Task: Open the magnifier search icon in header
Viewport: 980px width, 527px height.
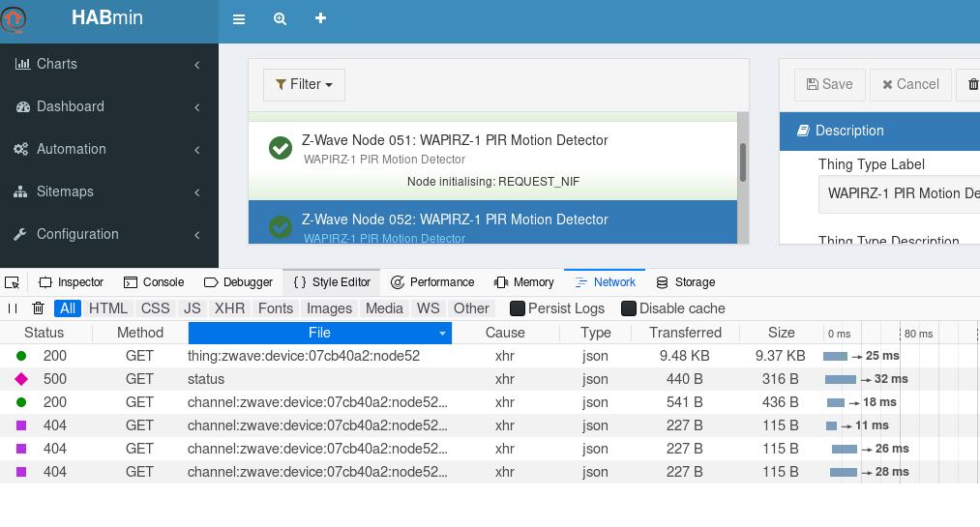Action: [x=280, y=18]
